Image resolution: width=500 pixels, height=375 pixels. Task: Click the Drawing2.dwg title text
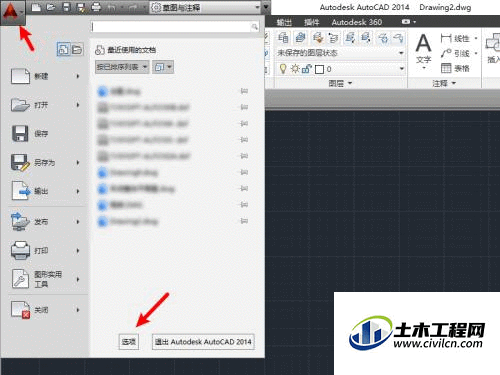pyautogui.click(x=445, y=7)
